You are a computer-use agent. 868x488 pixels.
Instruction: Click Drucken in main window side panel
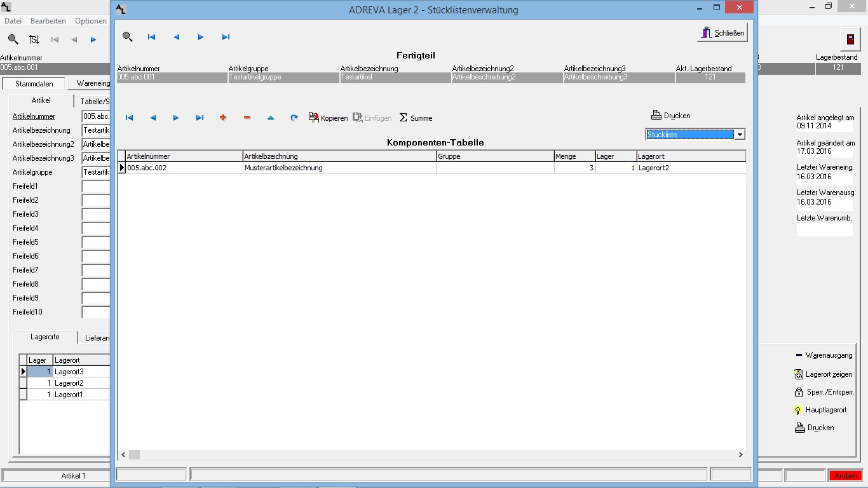[x=815, y=428]
